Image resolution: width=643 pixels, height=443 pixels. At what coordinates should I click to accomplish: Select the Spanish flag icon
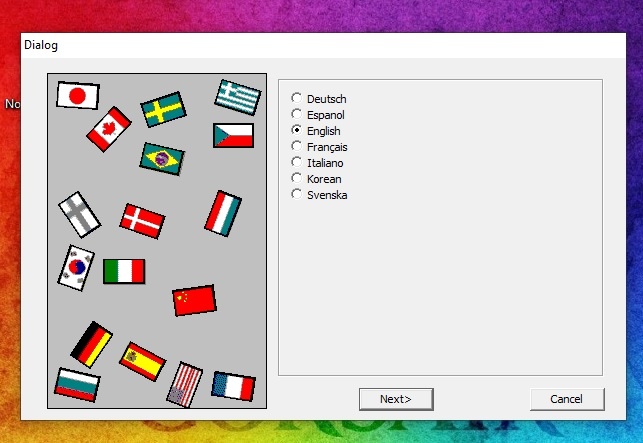click(x=142, y=361)
